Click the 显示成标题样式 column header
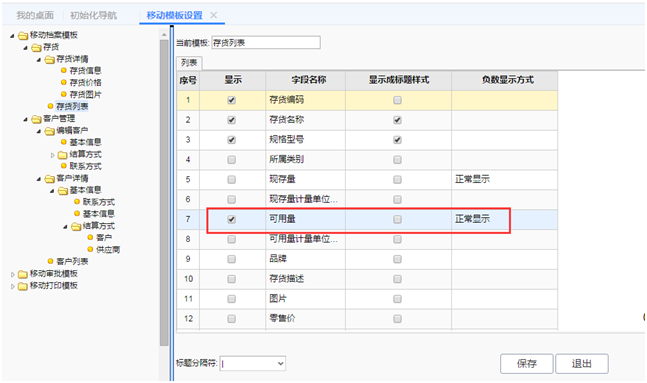This screenshot has width=647, height=383. point(398,80)
